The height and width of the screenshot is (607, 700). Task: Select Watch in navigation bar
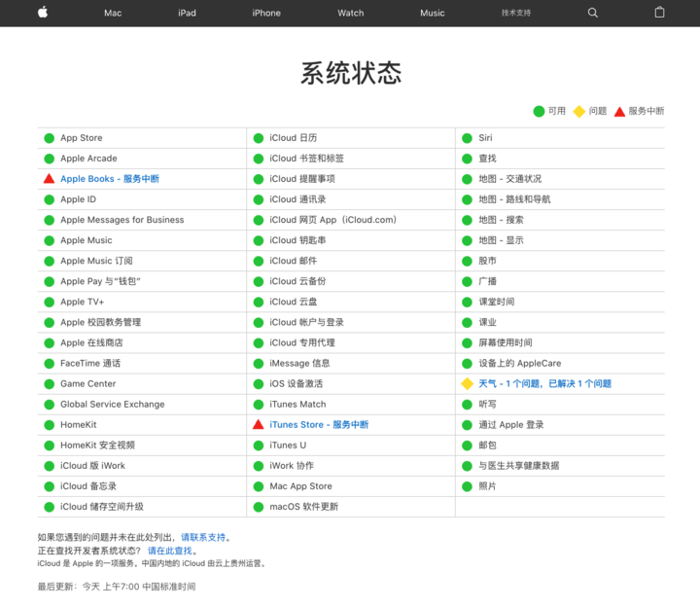[x=351, y=13]
